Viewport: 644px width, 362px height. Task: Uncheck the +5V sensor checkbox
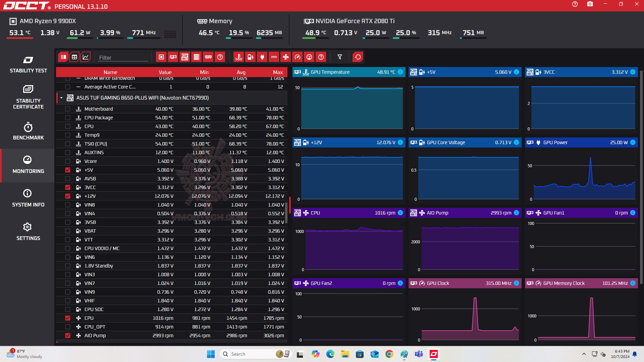(x=68, y=170)
